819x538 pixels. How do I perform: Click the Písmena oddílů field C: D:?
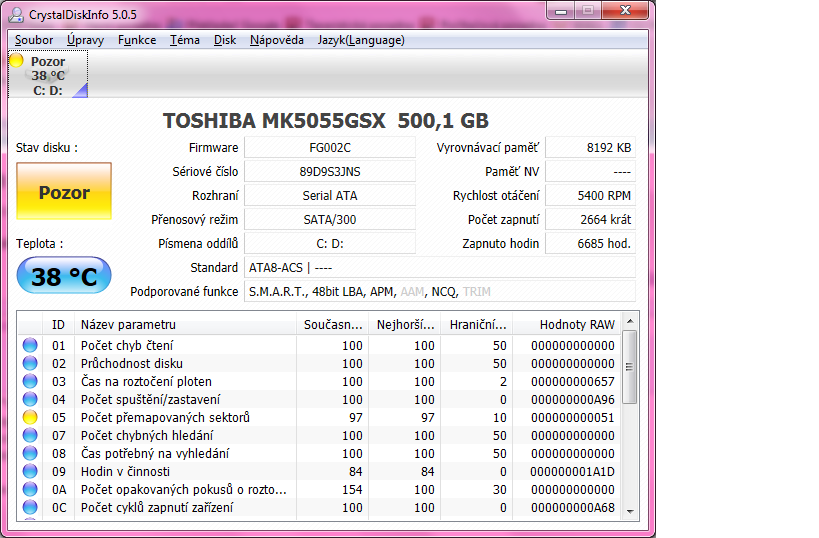(330, 243)
